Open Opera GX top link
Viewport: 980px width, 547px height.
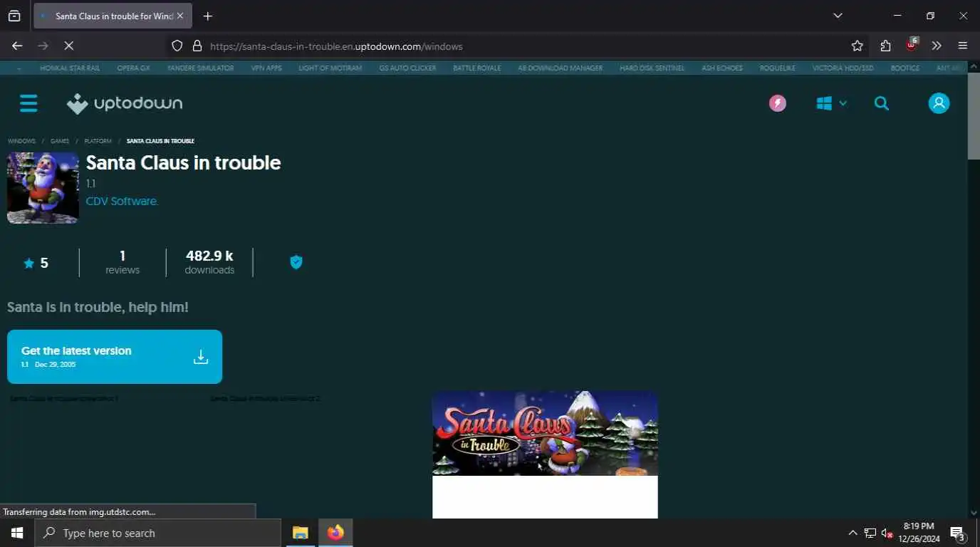tap(133, 68)
